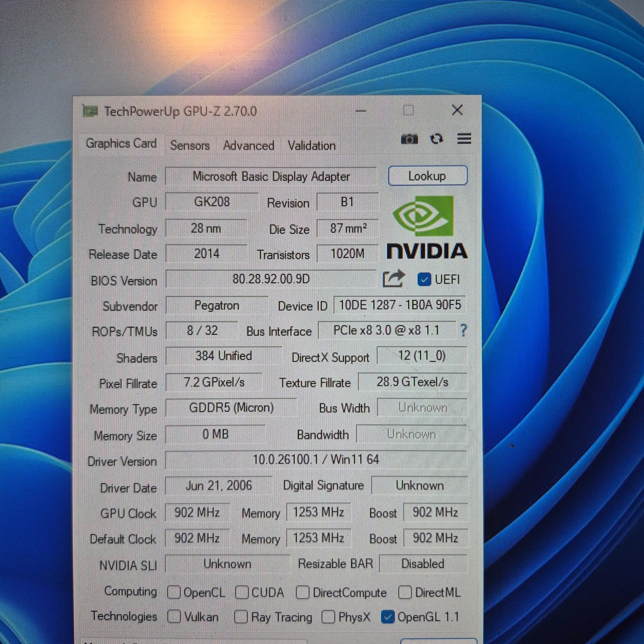
Task: Toggle the OpenGL 1.1 checkbox
Action: (388, 617)
